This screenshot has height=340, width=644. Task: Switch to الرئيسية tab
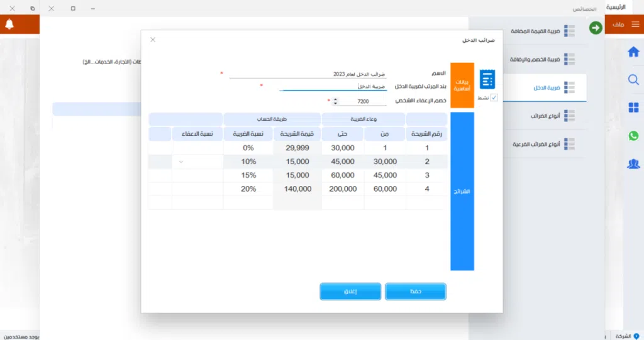pos(624,6)
